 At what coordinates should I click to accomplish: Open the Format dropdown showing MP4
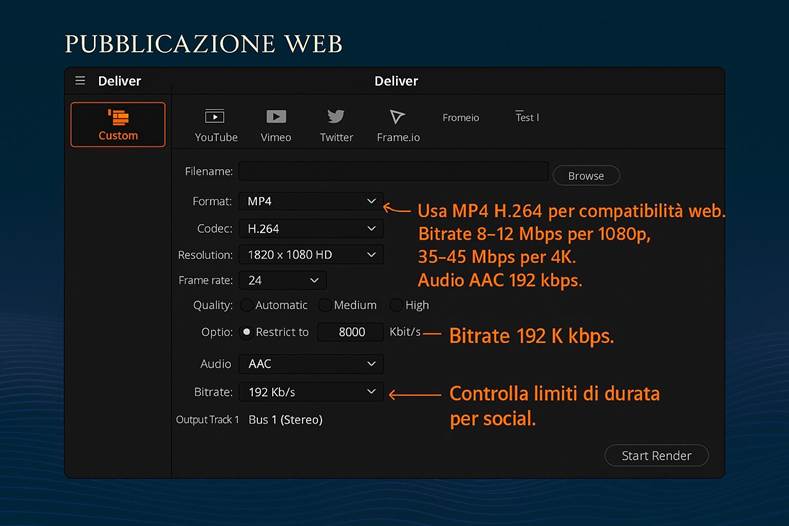pos(311,201)
